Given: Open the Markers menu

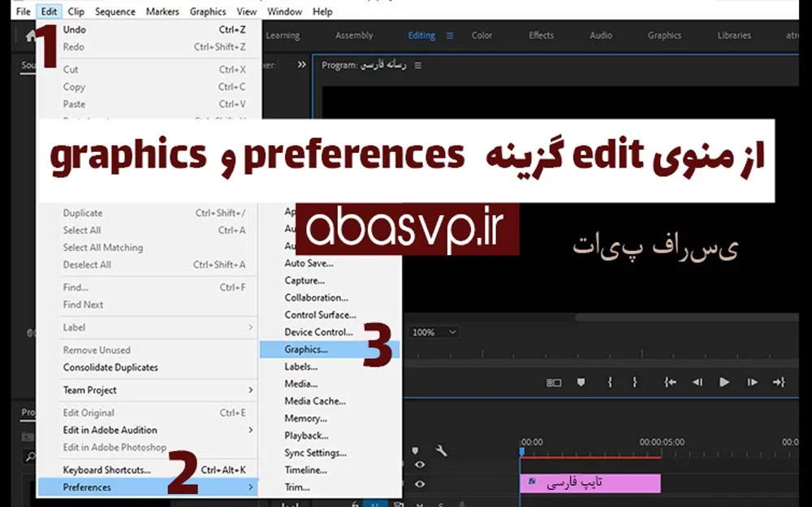Looking at the screenshot, I should 162,11.
